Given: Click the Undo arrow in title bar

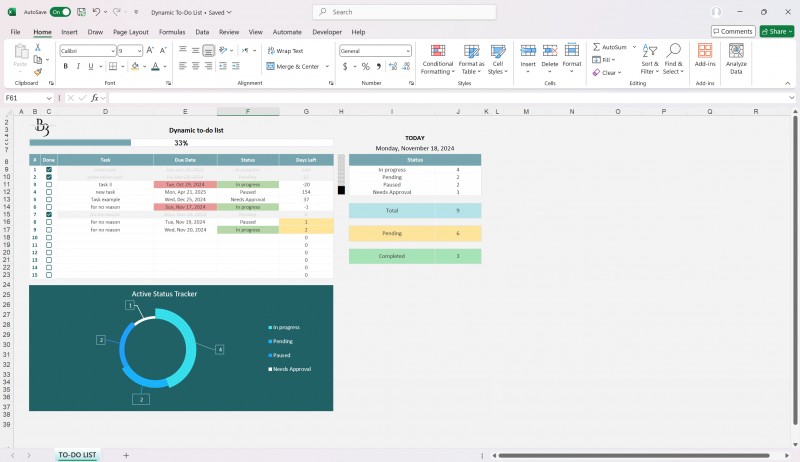Looking at the screenshot, I should click(x=96, y=12).
